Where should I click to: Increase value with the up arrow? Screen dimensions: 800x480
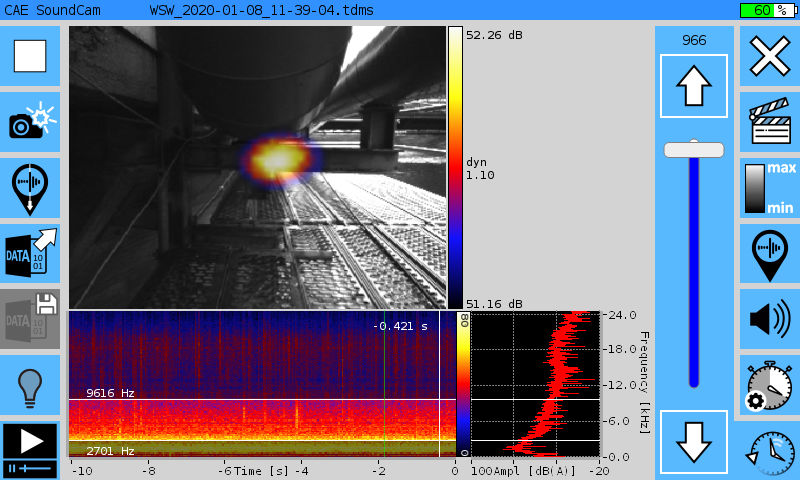coord(693,87)
